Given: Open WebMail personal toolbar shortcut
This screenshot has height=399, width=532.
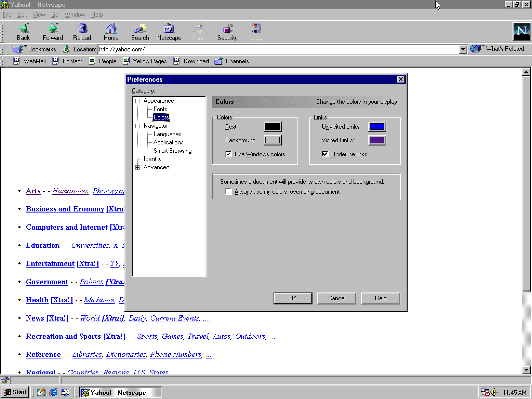Looking at the screenshot, I should pos(29,61).
